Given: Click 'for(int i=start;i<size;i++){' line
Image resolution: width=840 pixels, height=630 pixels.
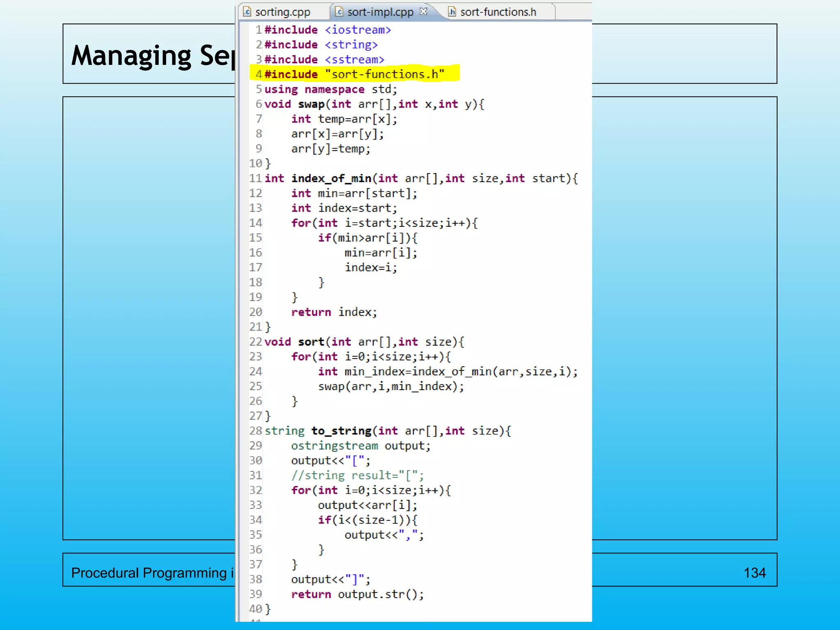Looking at the screenshot, I should (x=385, y=223).
